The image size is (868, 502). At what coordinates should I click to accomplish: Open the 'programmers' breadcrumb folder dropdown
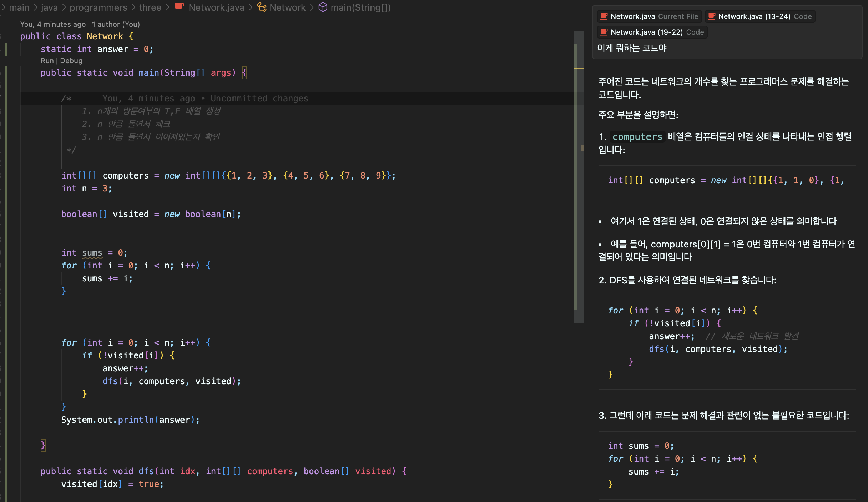pos(98,7)
